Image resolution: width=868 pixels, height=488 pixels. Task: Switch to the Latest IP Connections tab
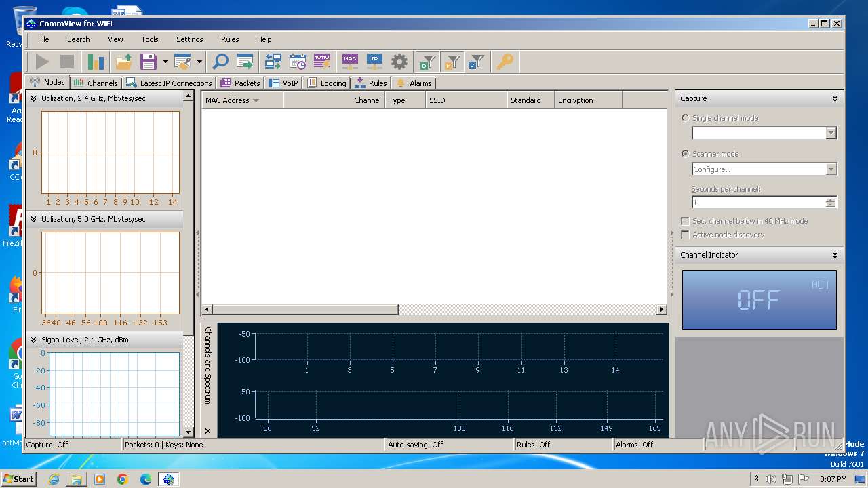(169, 83)
